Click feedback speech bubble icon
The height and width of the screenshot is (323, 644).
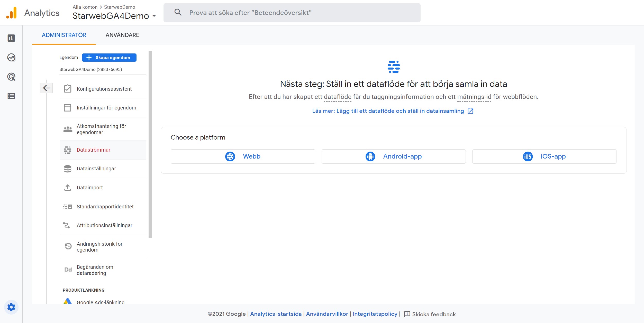pyautogui.click(x=407, y=314)
